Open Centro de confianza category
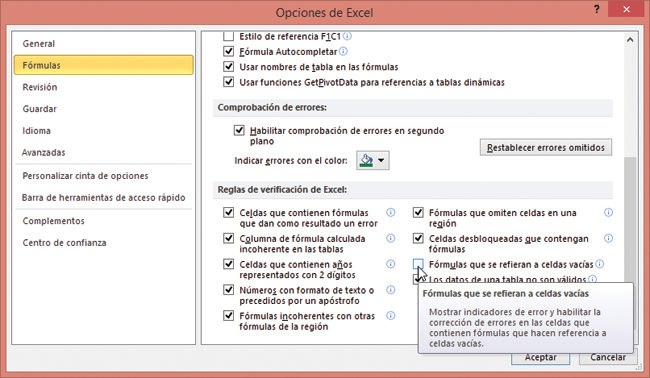Image resolution: width=650 pixels, height=378 pixels. pyautogui.click(x=104, y=242)
